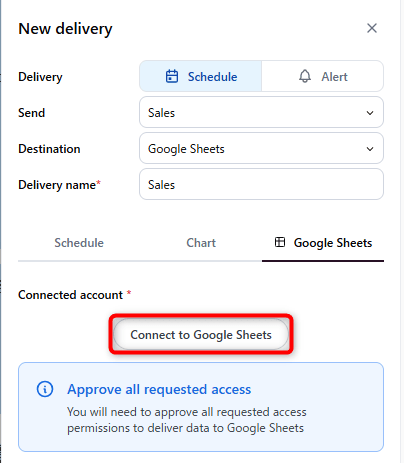Select the Alert delivery type

[x=322, y=76]
